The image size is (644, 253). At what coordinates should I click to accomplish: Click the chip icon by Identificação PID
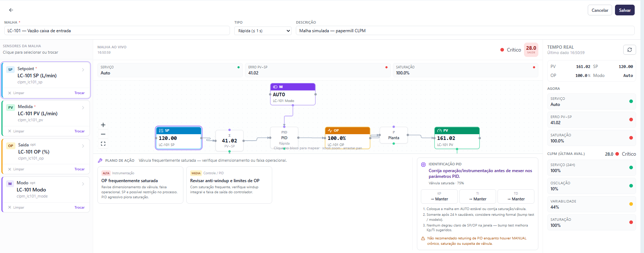[x=423, y=165]
